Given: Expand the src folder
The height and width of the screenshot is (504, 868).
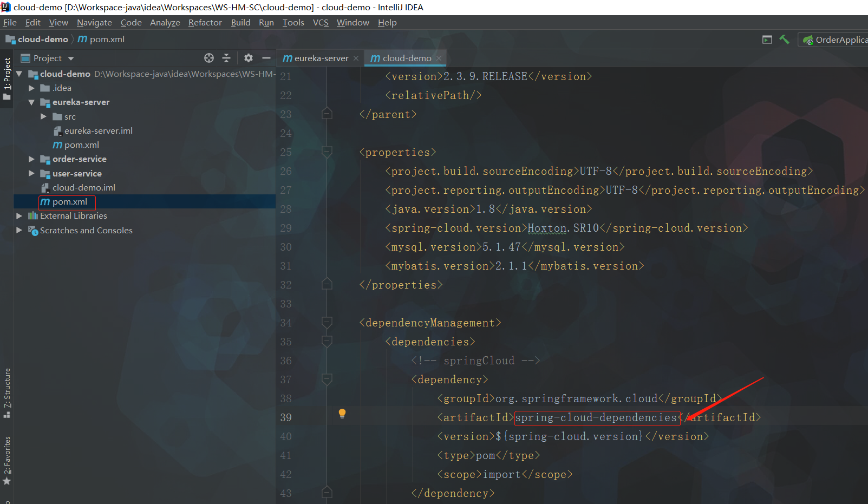Looking at the screenshot, I should (43, 116).
